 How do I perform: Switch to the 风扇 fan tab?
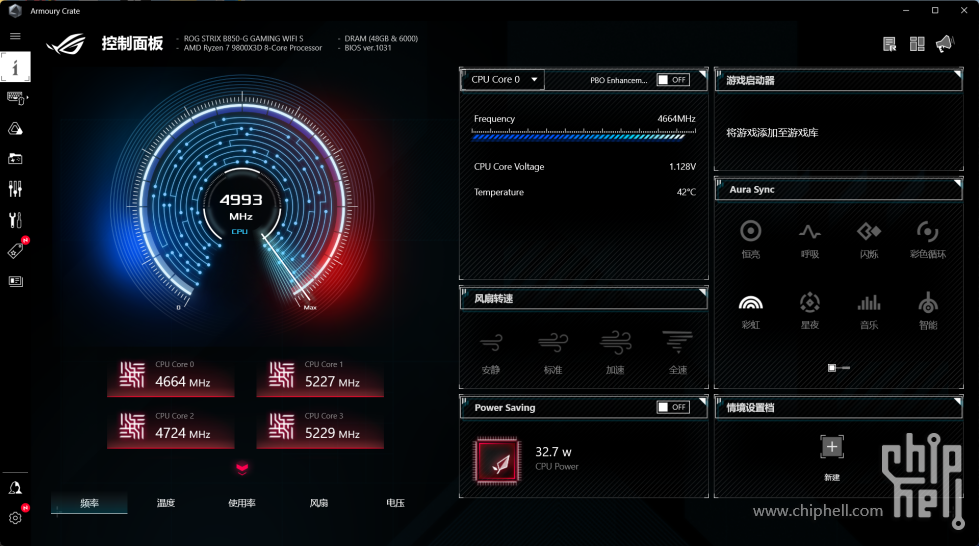click(x=318, y=503)
